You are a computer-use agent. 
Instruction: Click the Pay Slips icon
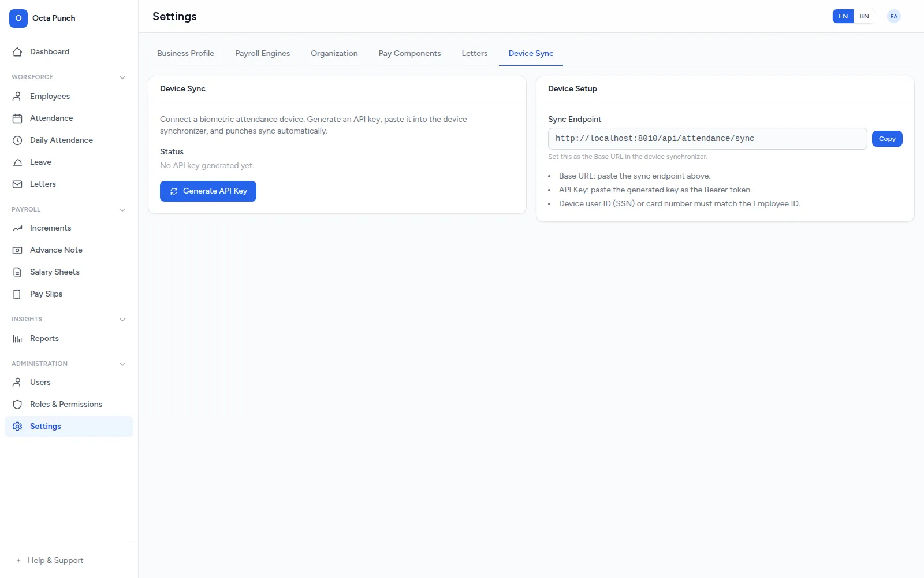17,294
